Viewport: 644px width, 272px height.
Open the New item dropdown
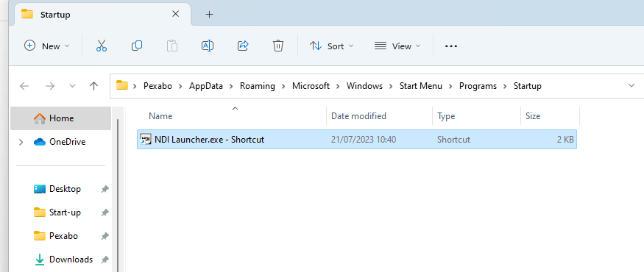47,46
